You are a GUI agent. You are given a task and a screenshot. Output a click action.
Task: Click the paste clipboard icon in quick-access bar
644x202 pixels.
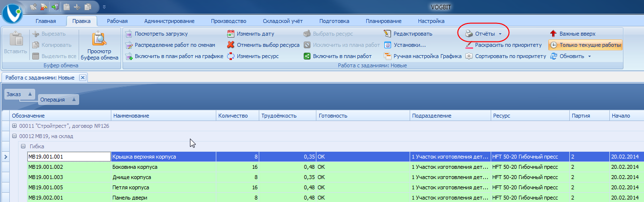point(67,7)
